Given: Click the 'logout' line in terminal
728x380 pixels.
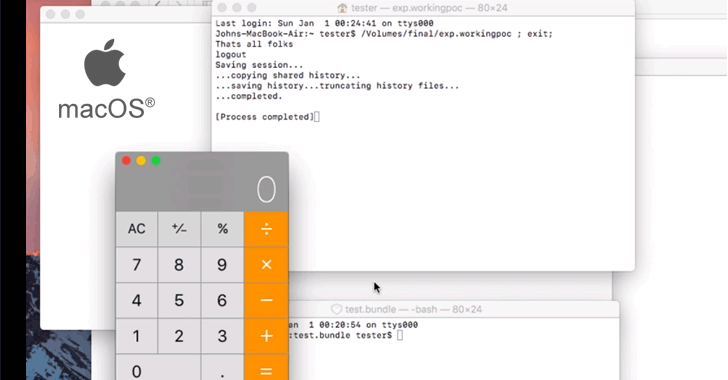Looking at the screenshot, I should [x=231, y=55].
